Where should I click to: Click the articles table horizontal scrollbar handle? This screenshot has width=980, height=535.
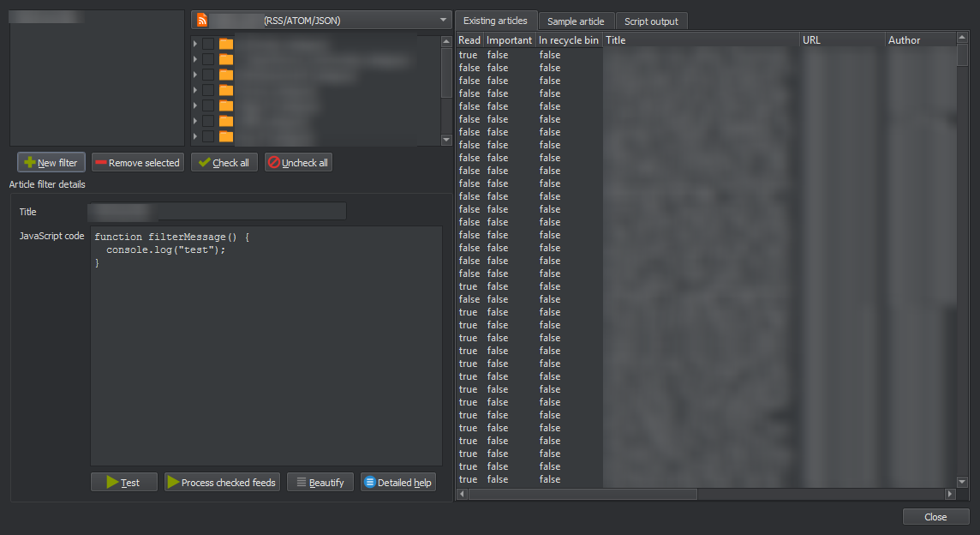583,494
